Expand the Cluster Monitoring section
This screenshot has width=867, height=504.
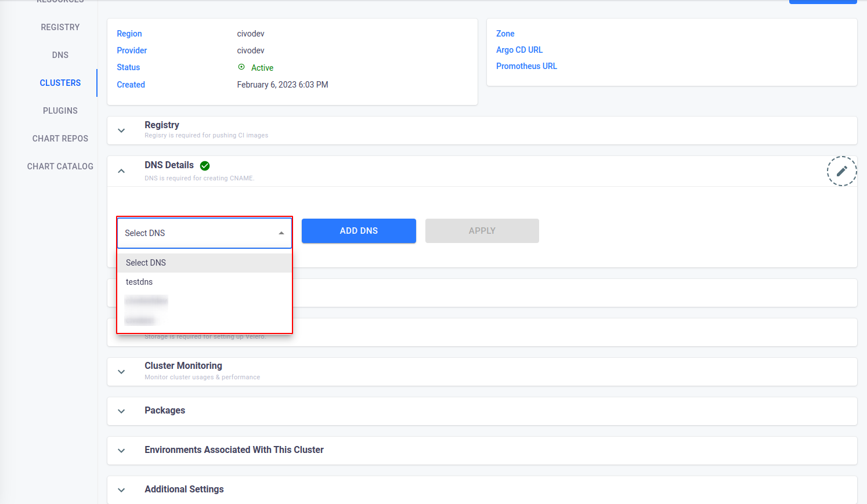[121, 372]
